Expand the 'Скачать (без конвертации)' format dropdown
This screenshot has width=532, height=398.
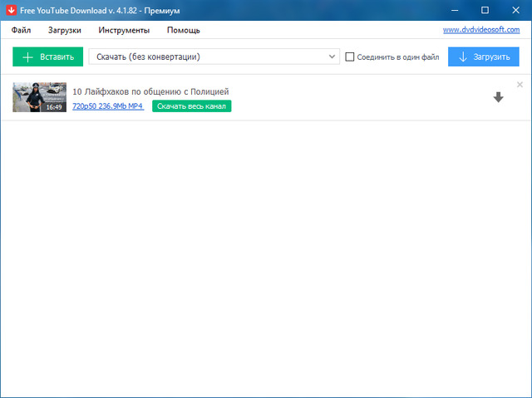pos(332,57)
